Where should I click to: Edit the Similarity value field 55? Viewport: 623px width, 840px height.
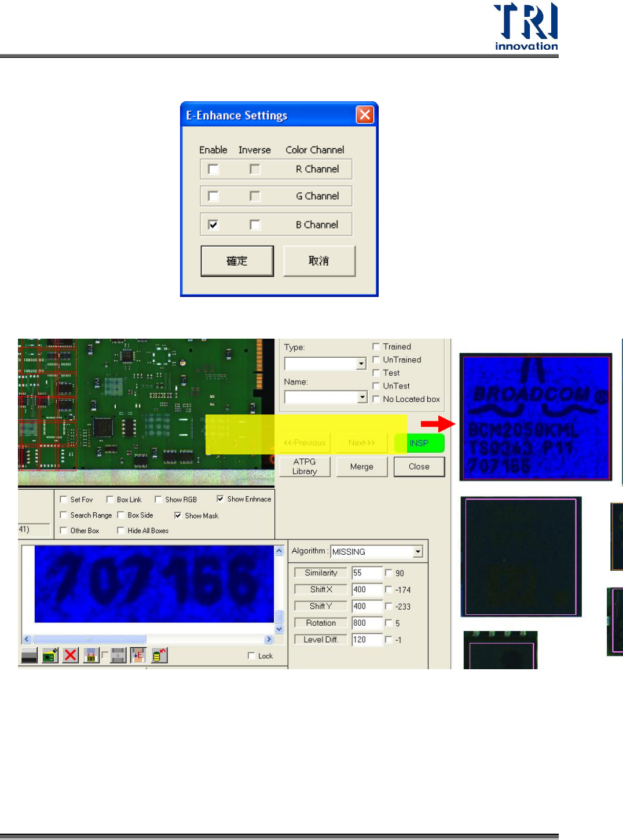click(367, 573)
